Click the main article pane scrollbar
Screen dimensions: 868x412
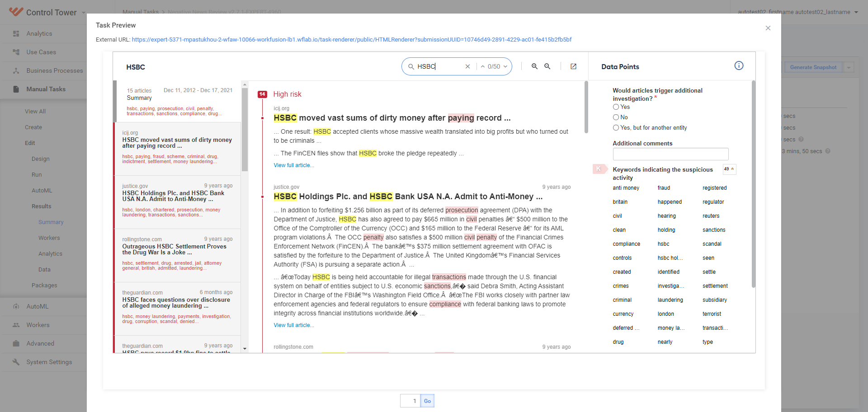586,107
